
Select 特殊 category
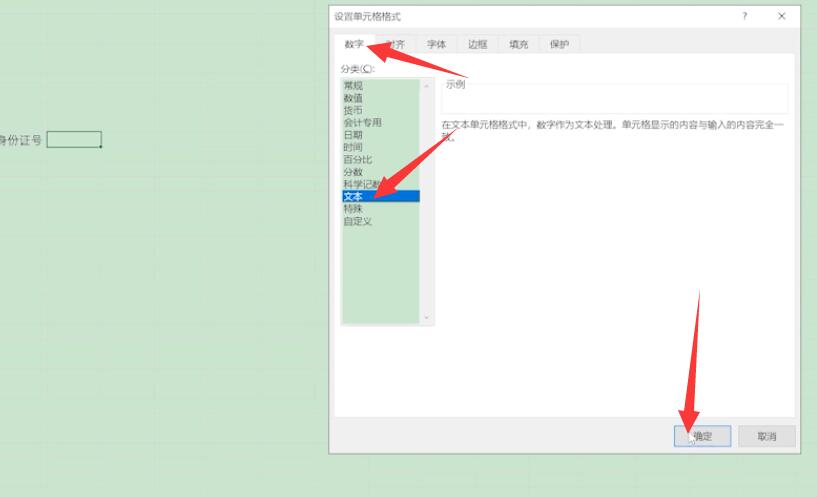point(381,209)
